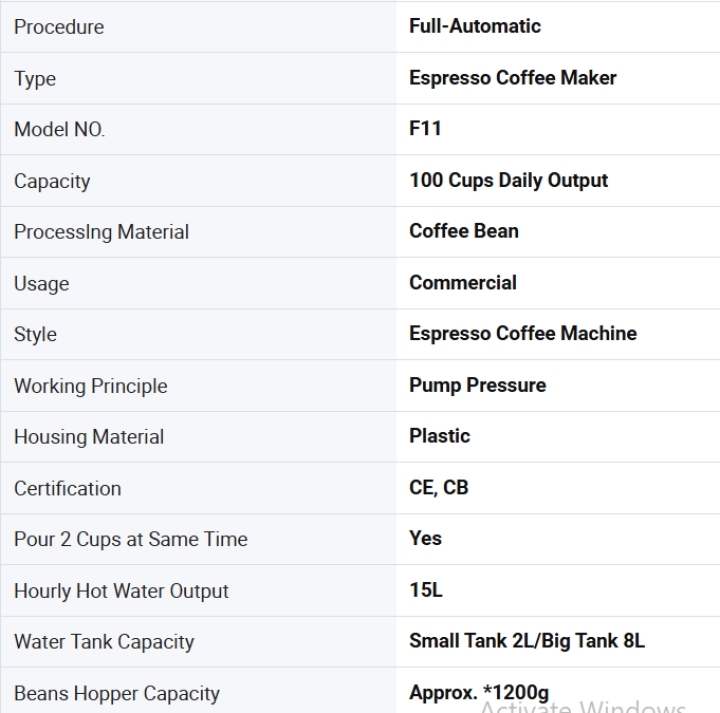Click the Beans Hopper Capacity label
The width and height of the screenshot is (720, 713).
tap(117, 694)
